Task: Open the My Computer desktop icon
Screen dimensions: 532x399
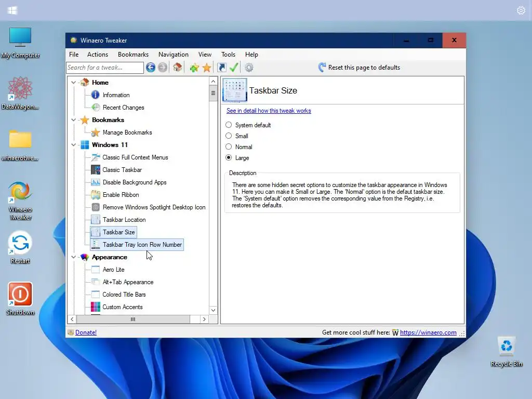Action: [20, 43]
